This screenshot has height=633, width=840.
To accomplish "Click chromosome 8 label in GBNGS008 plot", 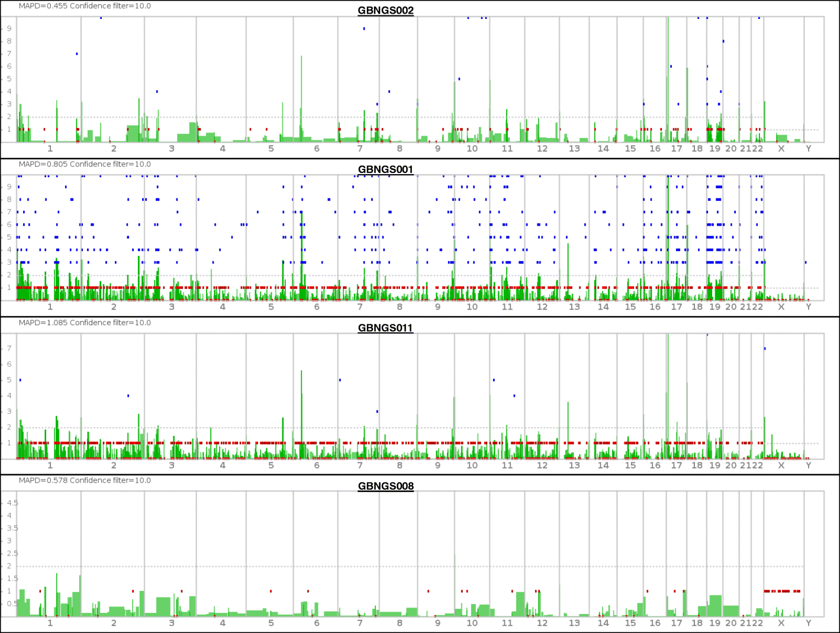I will point(400,623).
